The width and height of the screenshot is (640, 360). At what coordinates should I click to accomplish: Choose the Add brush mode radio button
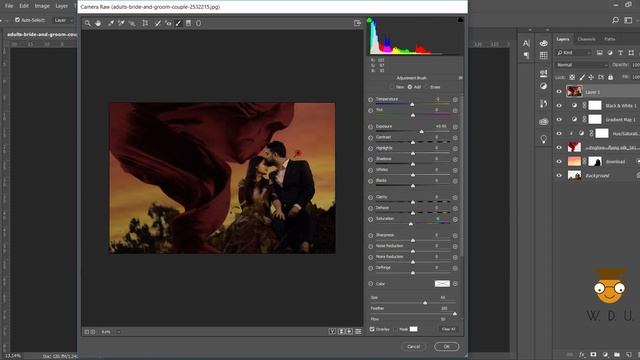[410, 87]
